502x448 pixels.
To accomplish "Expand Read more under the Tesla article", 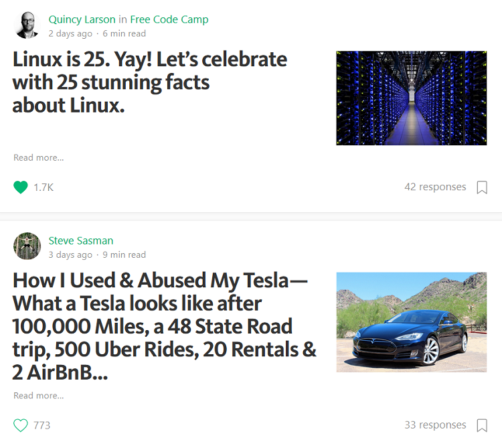I will tap(39, 396).
